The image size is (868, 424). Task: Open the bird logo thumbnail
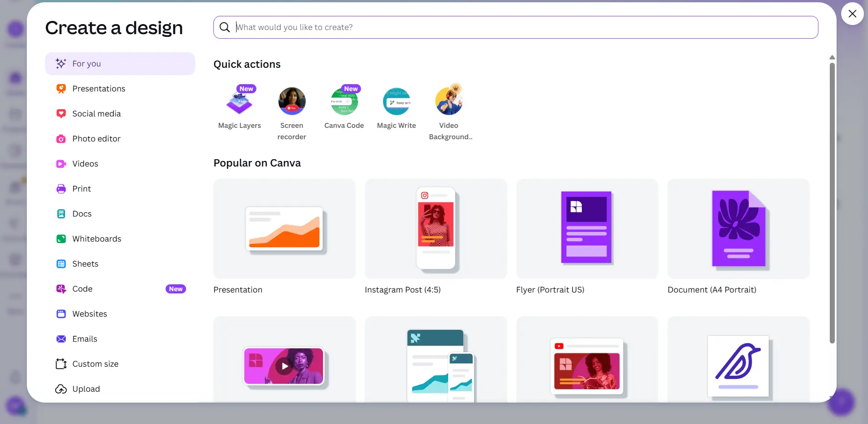pyautogui.click(x=739, y=359)
